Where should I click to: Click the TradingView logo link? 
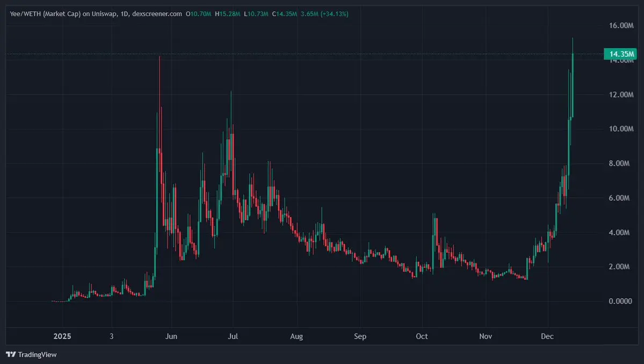pos(31,354)
